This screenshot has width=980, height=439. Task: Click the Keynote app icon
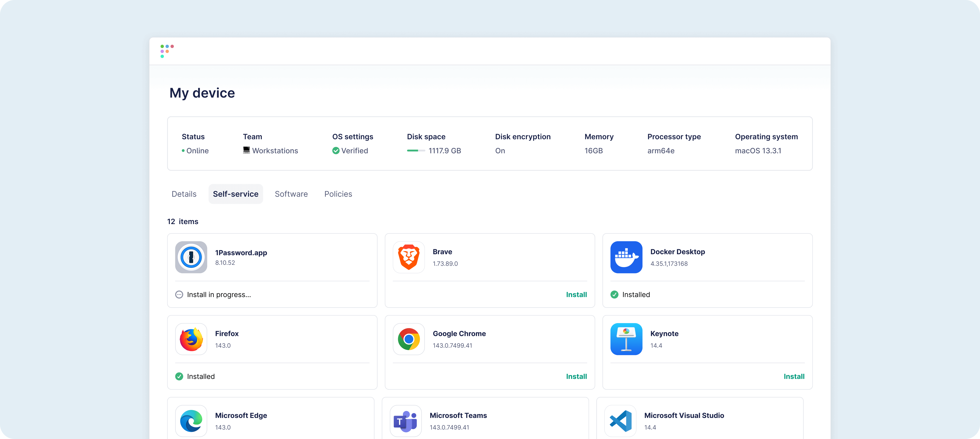click(x=626, y=339)
